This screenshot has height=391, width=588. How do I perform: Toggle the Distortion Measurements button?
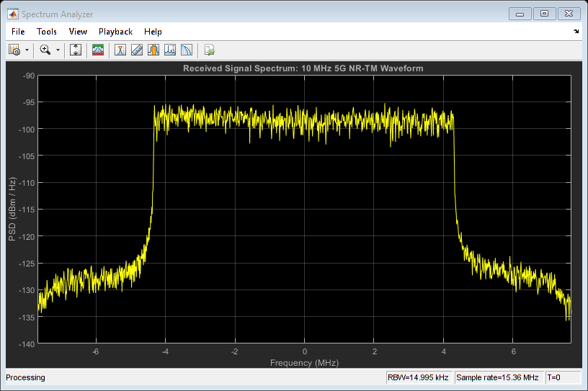[170, 50]
